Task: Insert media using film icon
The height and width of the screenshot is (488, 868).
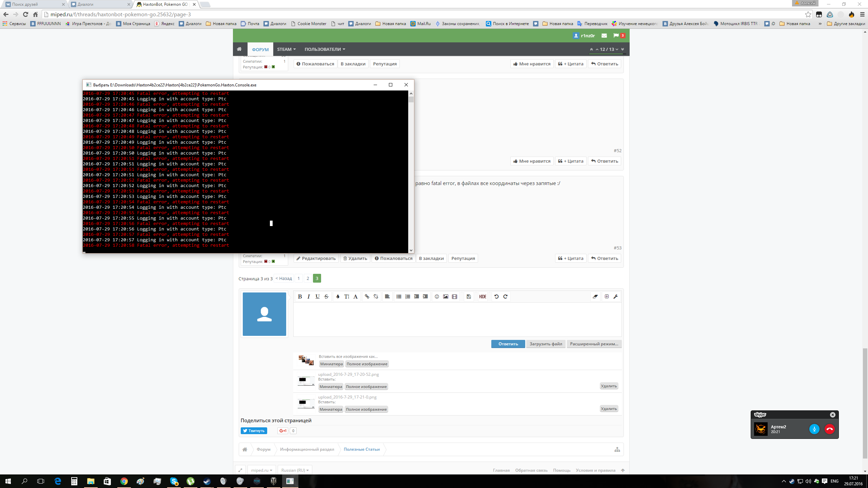Action: click(x=454, y=297)
